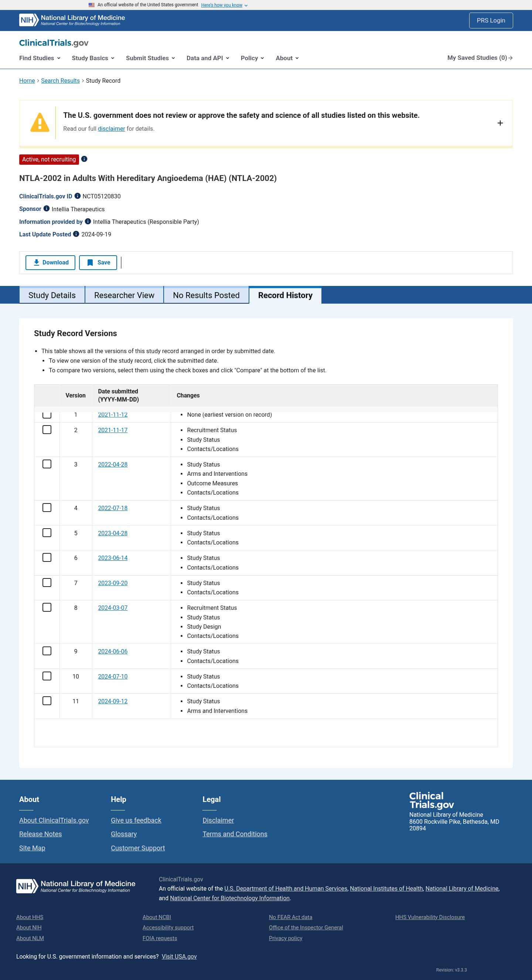This screenshot has height=980, width=532.
Task: Open the Submit Studies dropdown menu
Action: coord(150,58)
